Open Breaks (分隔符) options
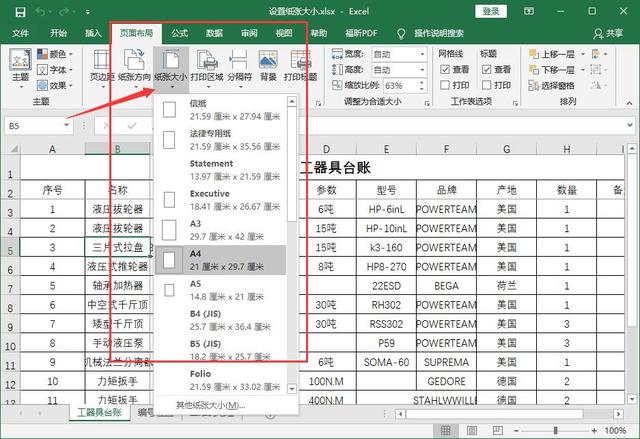This screenshot has width=640, height=439. [240, 69]
